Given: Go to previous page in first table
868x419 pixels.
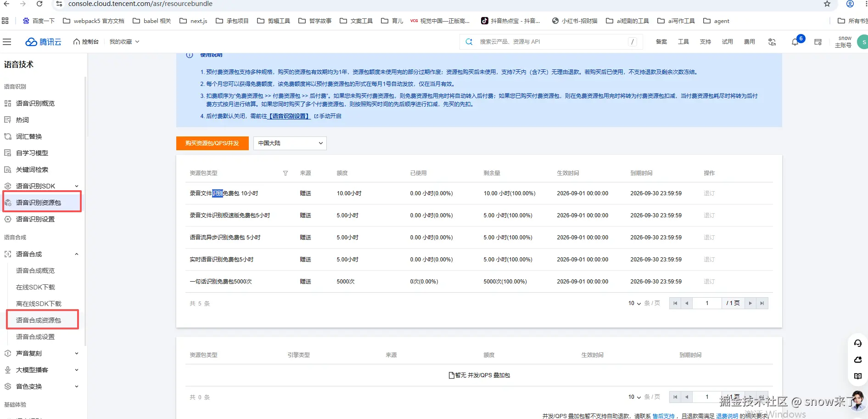Looking at the screenshot, I should pos(687,303).
